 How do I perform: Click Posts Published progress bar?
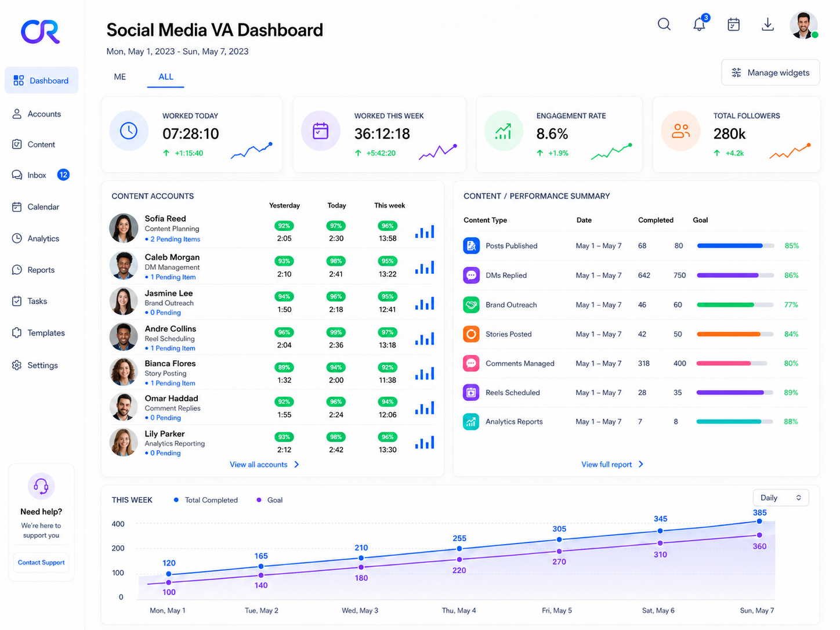(x=736, y=246)
